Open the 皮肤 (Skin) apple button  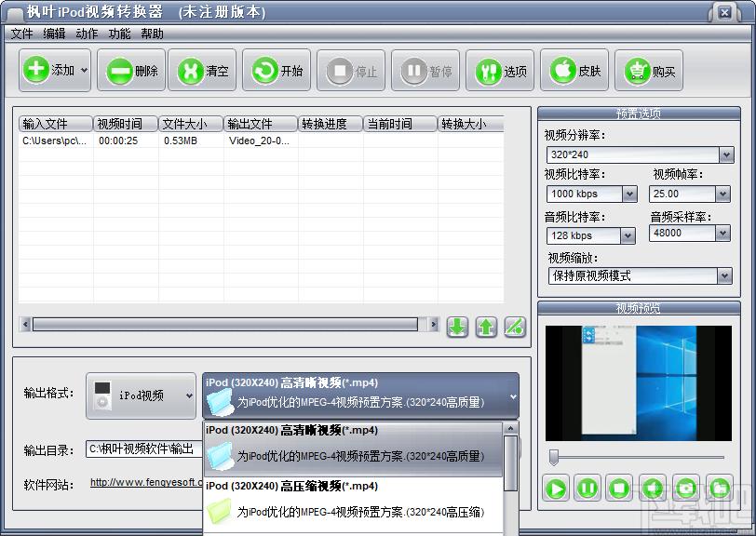pyautogui.click(x=574, y=71)
